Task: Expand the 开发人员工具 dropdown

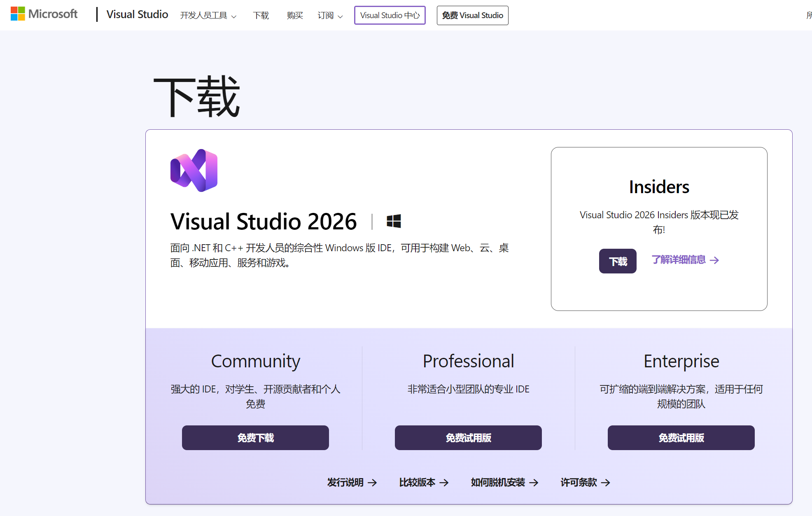Action: pos(208,16)
